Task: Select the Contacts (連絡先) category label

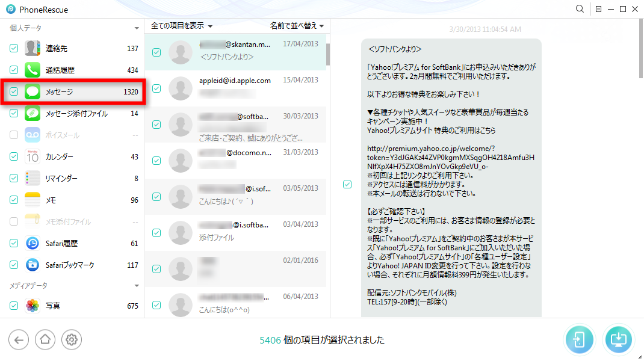Action: 56,49
